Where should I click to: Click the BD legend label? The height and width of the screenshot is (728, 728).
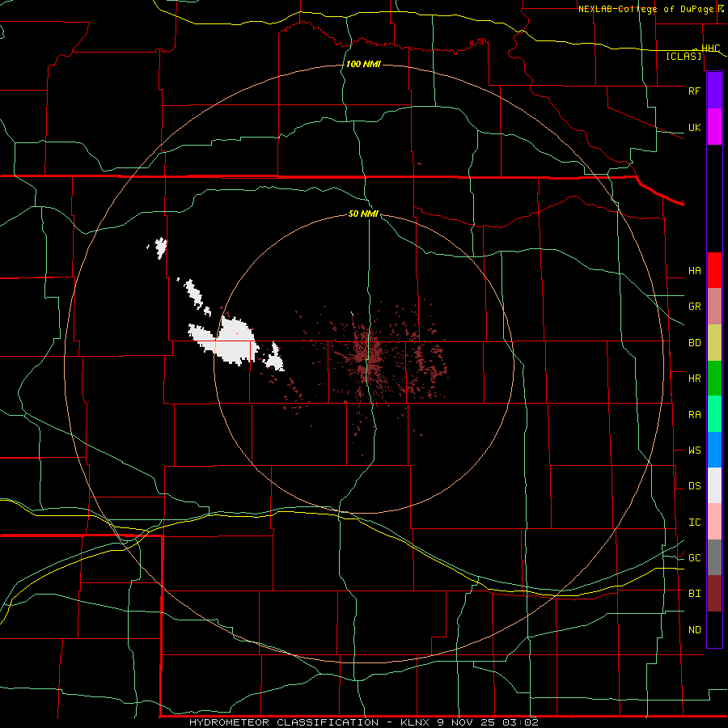click(694, 342)
